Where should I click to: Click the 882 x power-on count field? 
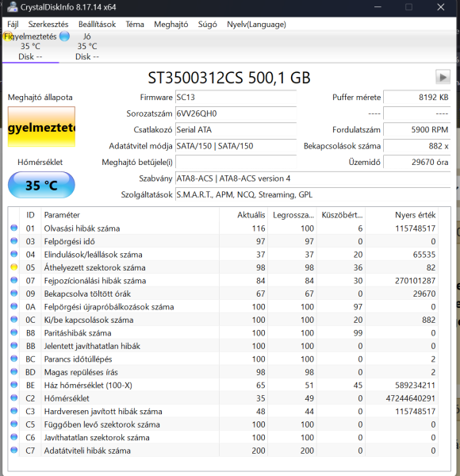click(417, 146)
